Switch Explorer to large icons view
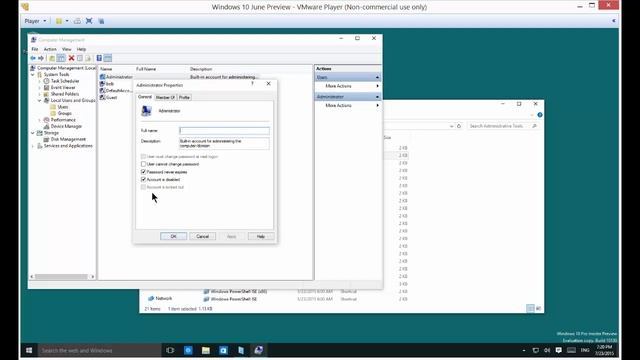Image resolution: width=640 pixels, height=360 pixels. point(539,309)
